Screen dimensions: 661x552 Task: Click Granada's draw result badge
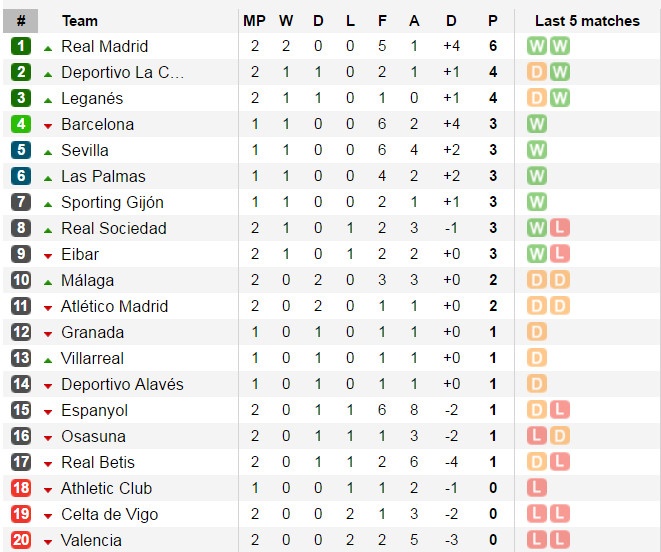537,332
